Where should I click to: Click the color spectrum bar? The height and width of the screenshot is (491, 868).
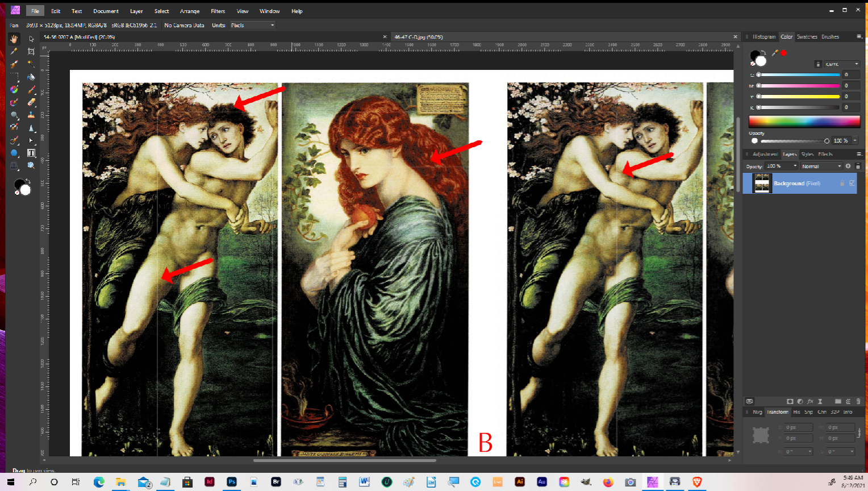pyautogui.click(x=804, y=122)
